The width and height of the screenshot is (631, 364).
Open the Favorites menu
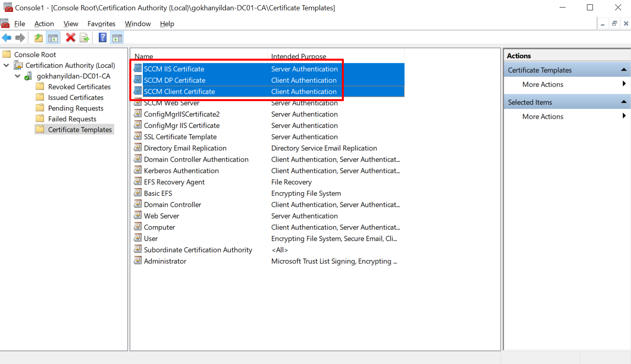pos(102,24)
